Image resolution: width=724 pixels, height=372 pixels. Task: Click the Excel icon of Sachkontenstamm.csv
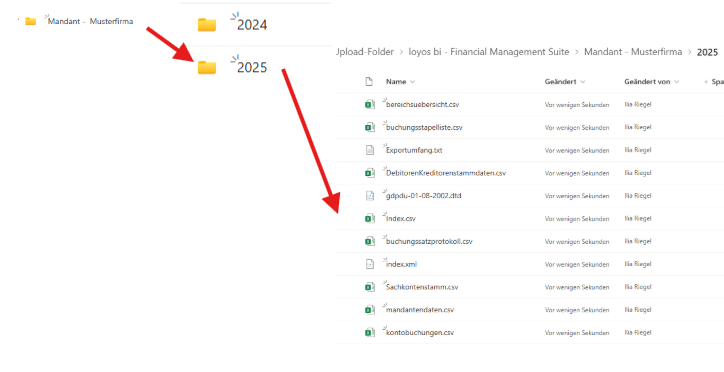coord(369,287)
